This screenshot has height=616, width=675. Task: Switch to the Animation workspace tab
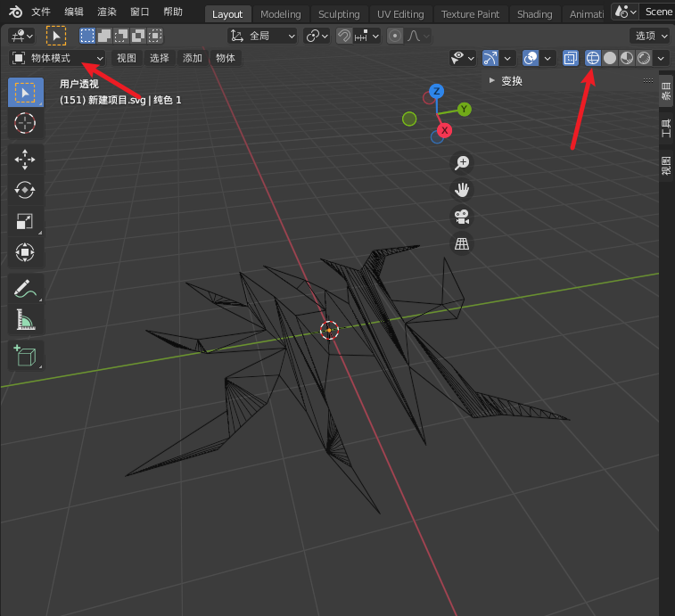pos(587,14)
